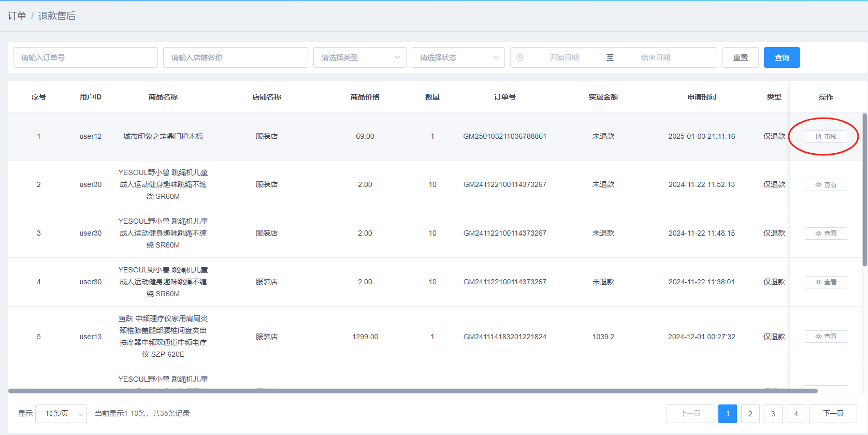Click the 审核 button for row 1

(x=826, y=137)
